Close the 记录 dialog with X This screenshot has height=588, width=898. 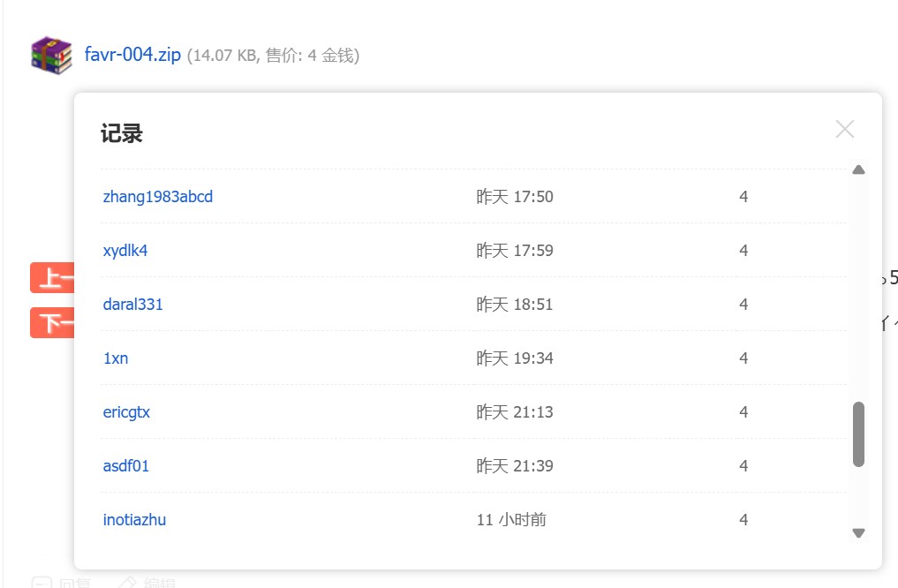click(x=845, y=129)
